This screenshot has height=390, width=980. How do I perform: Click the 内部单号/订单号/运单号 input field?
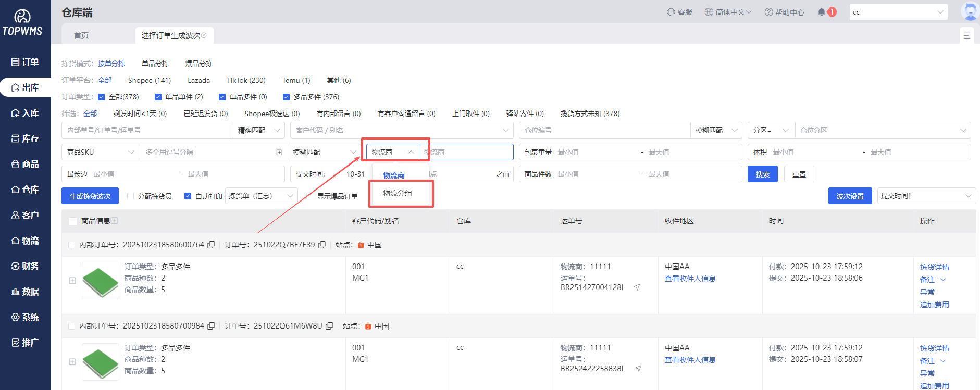pos(147,130)
